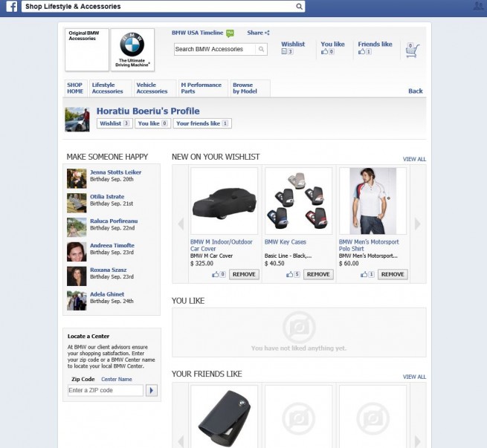Click the magnifier in the Facebook search bar
The width and height of the screenshot is (487, 448).
pyautogui.click(x=299, y=7)
